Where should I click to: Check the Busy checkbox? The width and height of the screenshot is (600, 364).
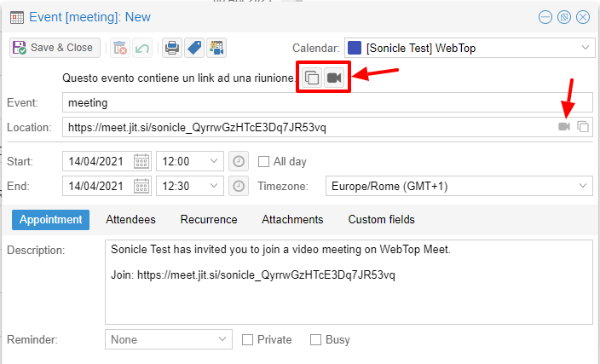[315, 339]
